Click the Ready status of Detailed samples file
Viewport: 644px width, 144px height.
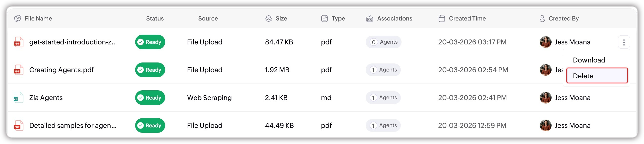(150, 125)
